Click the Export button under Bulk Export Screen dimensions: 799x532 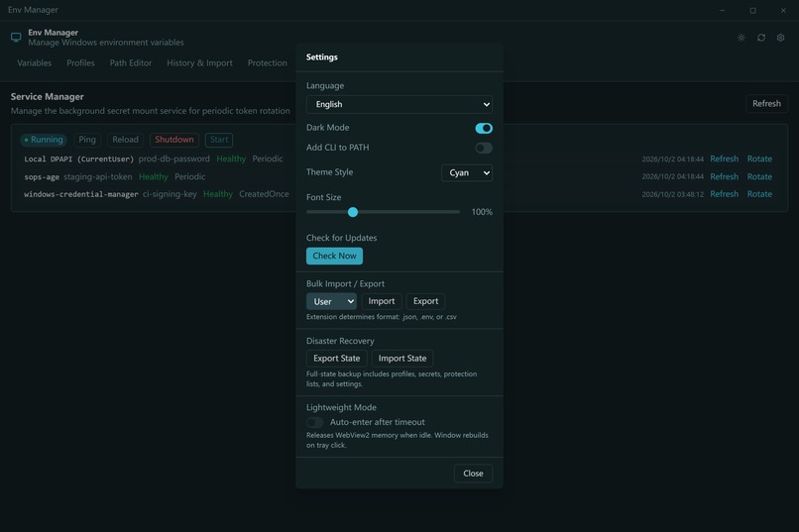[425, 301]
